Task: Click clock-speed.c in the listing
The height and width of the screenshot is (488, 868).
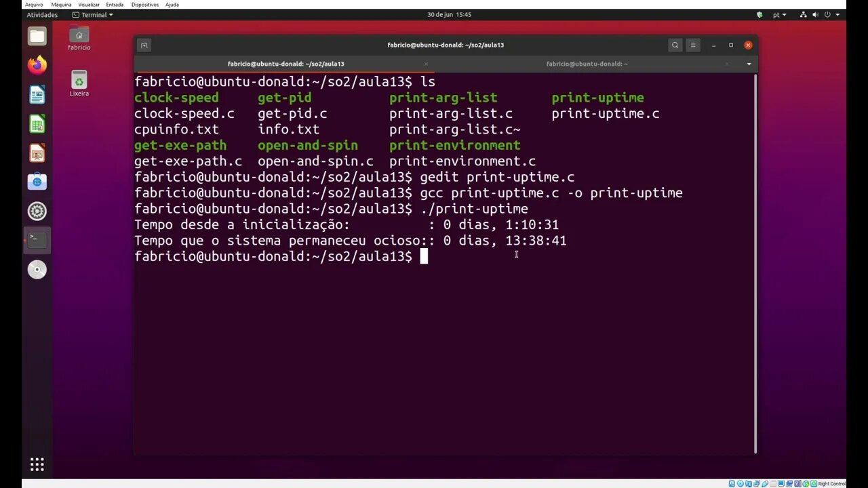Action: click(x=184, y=114)
